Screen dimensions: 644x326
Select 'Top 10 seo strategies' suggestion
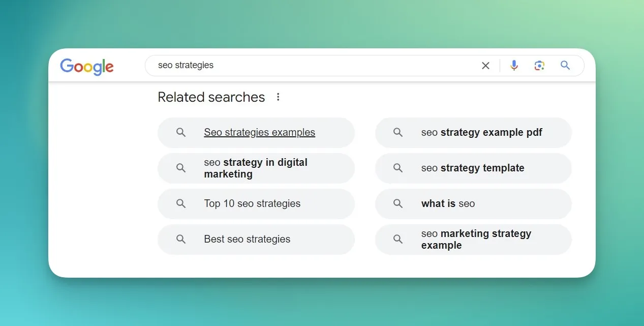[x=256, y=204]
